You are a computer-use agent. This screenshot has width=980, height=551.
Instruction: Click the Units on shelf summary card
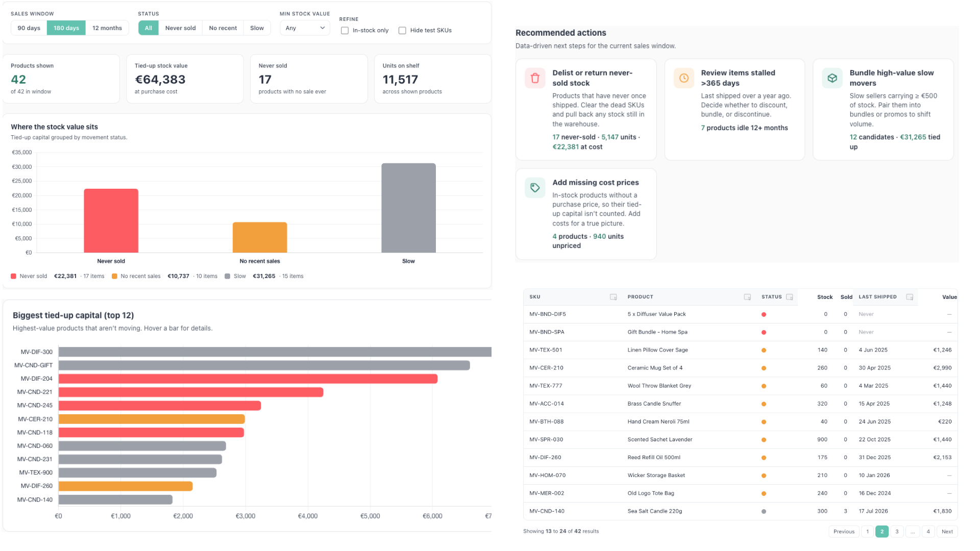click(x=433, y=79)
